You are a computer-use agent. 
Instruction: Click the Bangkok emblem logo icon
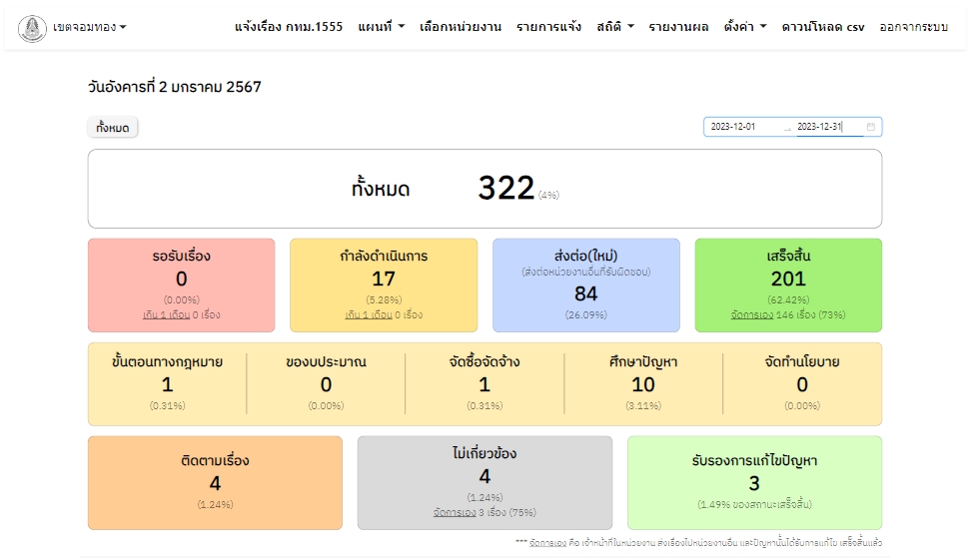point(33,27)
